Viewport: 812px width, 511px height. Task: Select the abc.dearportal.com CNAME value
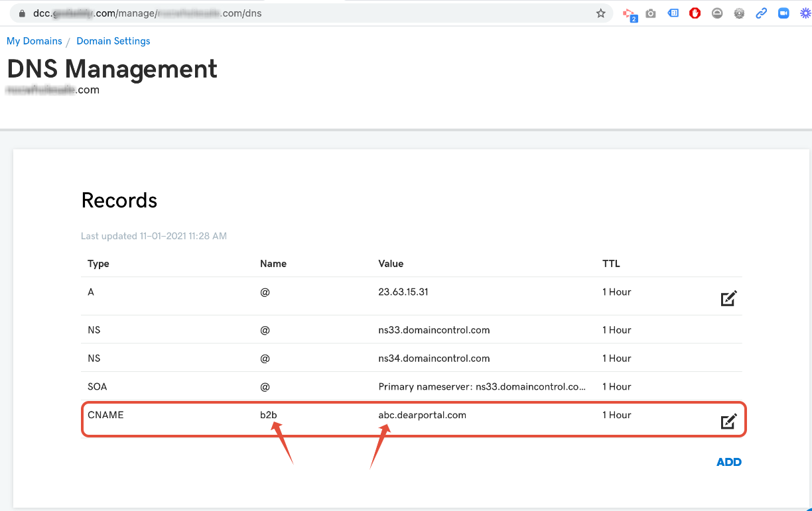pos(422,415)
